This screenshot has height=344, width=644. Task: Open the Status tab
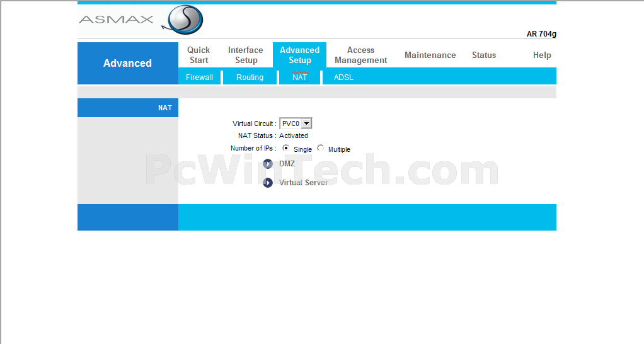click(484, 55)
